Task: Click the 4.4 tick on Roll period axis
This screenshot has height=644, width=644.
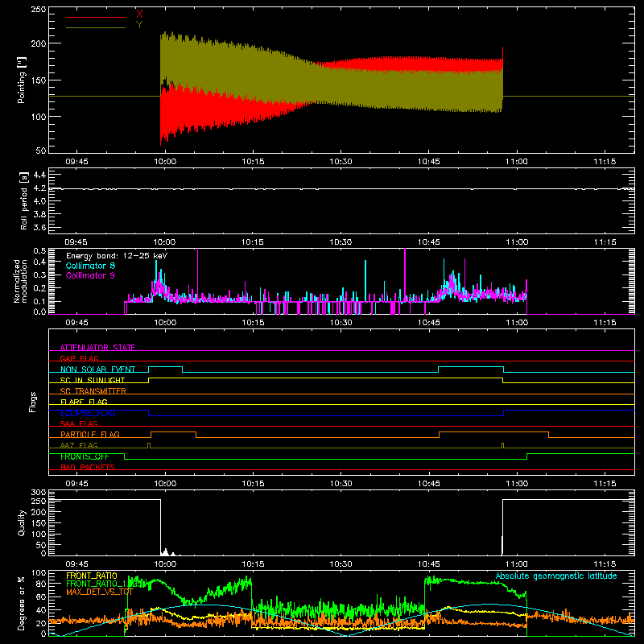Action: [39, 175]
